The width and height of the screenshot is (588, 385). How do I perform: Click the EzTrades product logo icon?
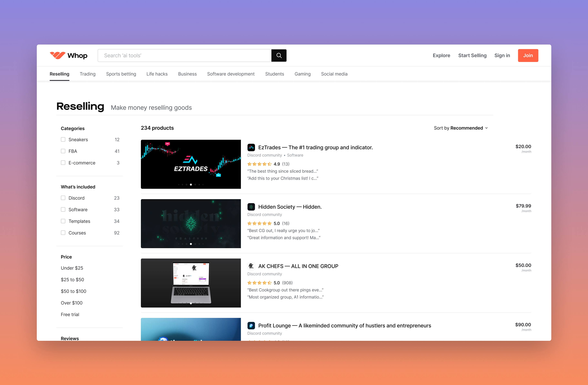251,147
